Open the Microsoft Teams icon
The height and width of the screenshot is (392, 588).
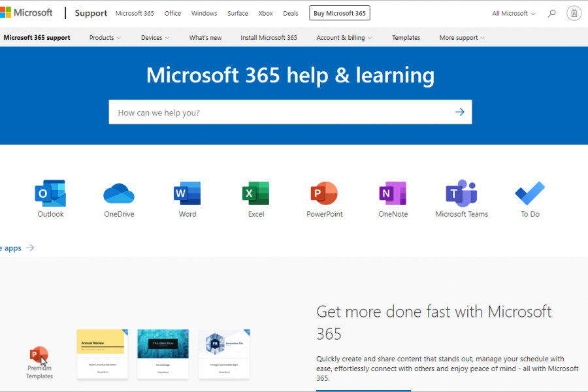pos(461,193)
